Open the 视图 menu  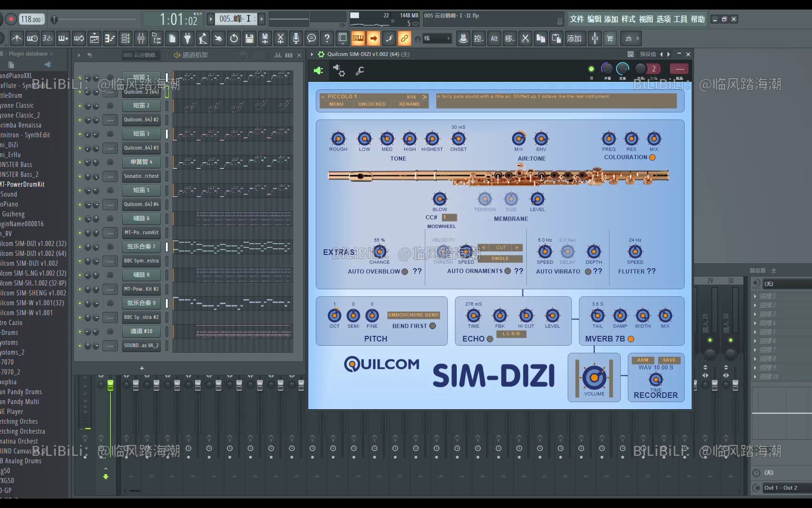(646, 19)
